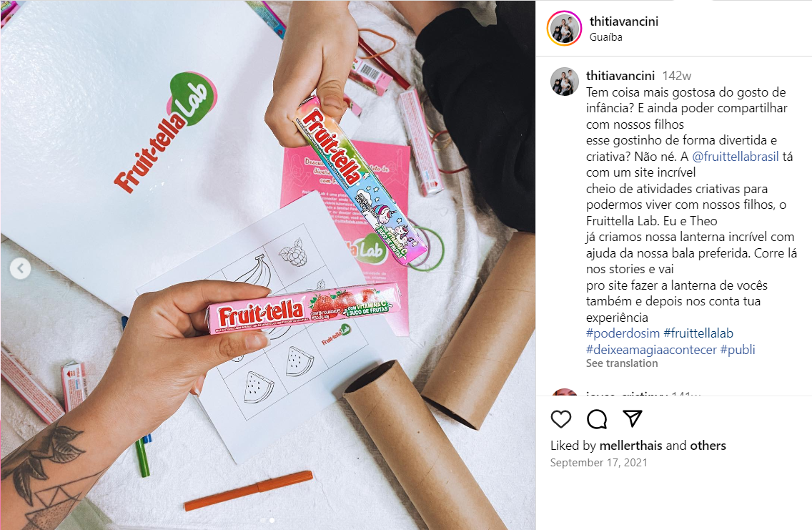Image resolution: width=812 pixels, height=530 pixels.
Task: Open the commenter's avatar below caption
Action: pyautogui.click(x=565, y=392)
